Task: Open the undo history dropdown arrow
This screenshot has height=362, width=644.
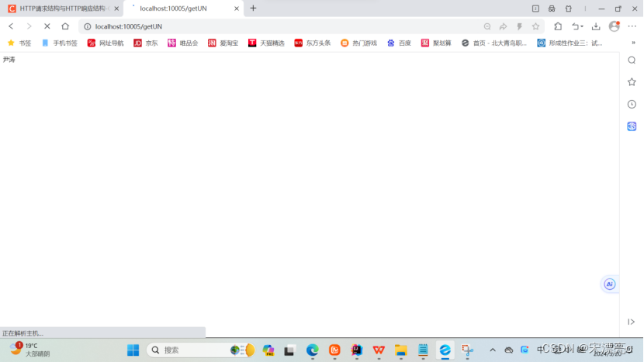Action: 582,26
